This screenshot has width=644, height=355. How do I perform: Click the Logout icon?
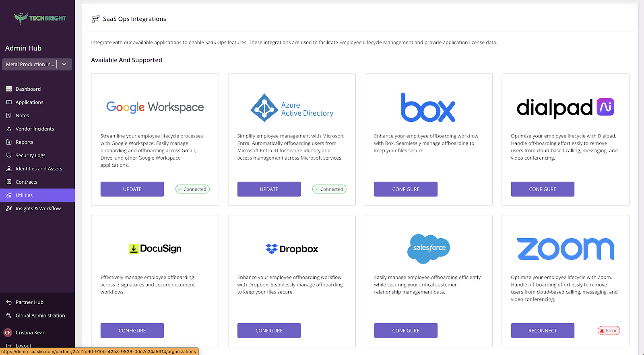(9, 346)
